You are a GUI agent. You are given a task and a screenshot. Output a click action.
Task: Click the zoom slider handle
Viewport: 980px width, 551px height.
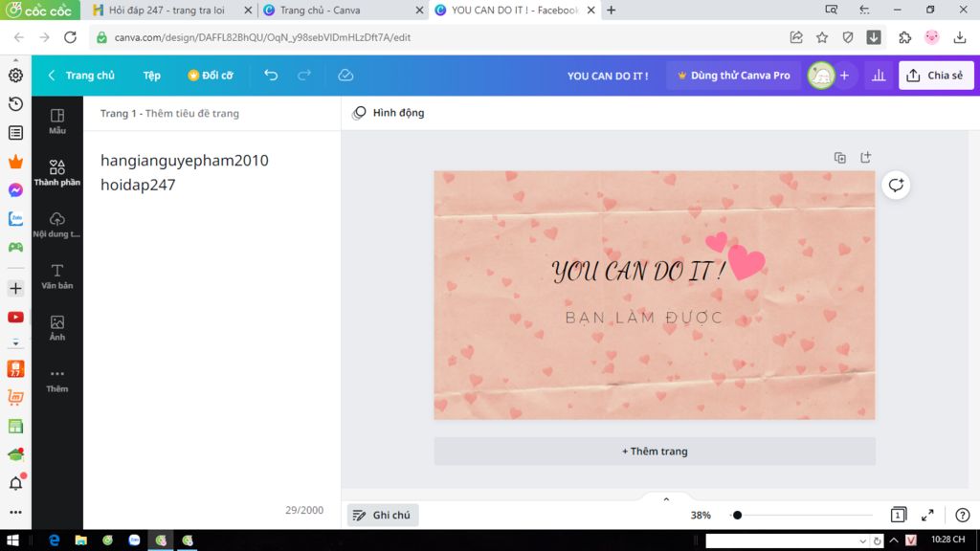[x=737, y=515]
